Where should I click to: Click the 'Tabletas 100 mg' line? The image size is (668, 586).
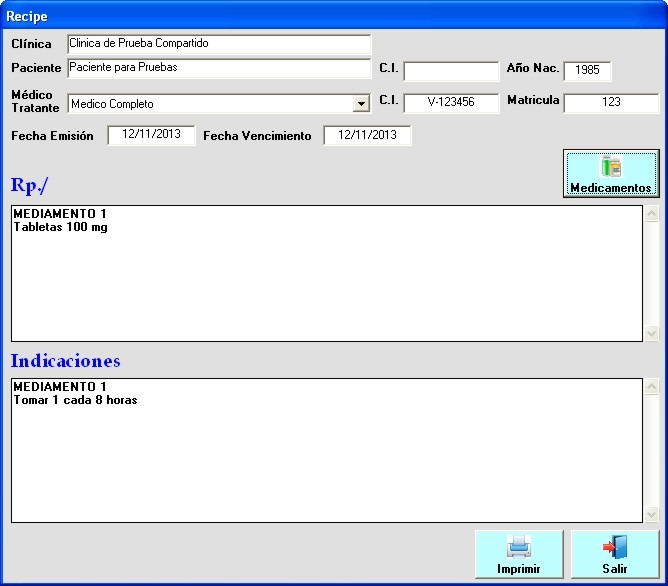[x=60, y=227]
